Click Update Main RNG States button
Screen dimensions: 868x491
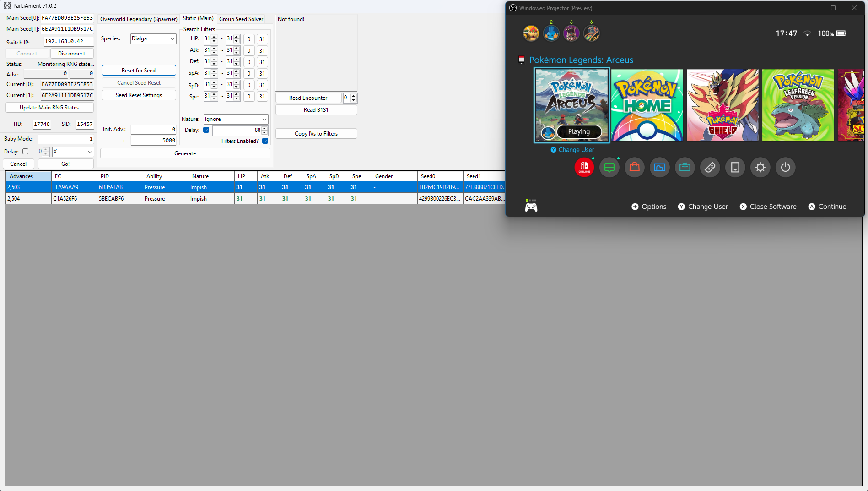(49, 108)
